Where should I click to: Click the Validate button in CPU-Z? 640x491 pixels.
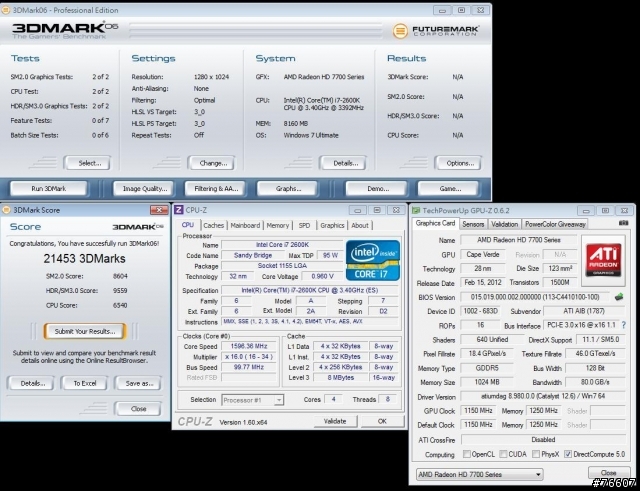pos(335,421)
